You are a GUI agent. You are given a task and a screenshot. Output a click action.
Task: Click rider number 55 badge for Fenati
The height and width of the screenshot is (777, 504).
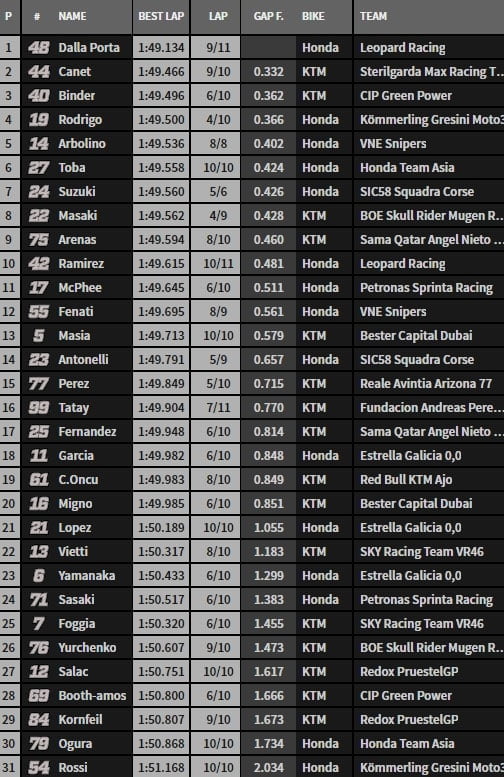click(x=39, y=312)
